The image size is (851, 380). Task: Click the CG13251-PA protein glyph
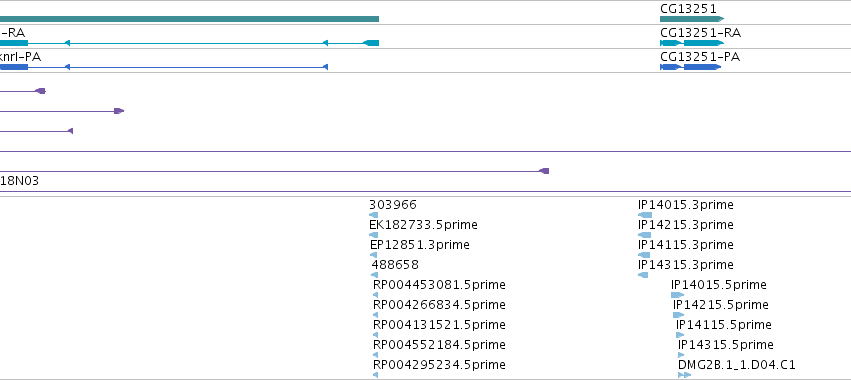tap(690, 67)
